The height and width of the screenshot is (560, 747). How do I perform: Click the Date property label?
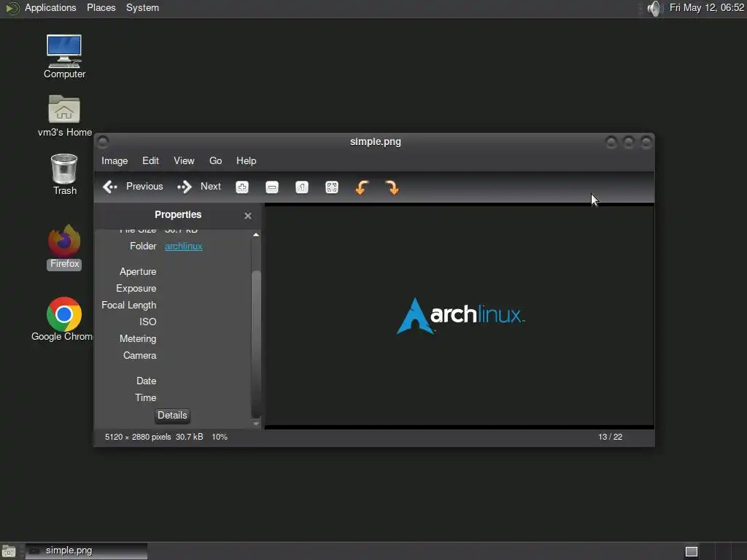pyautogui.click(x=146, y=381)
